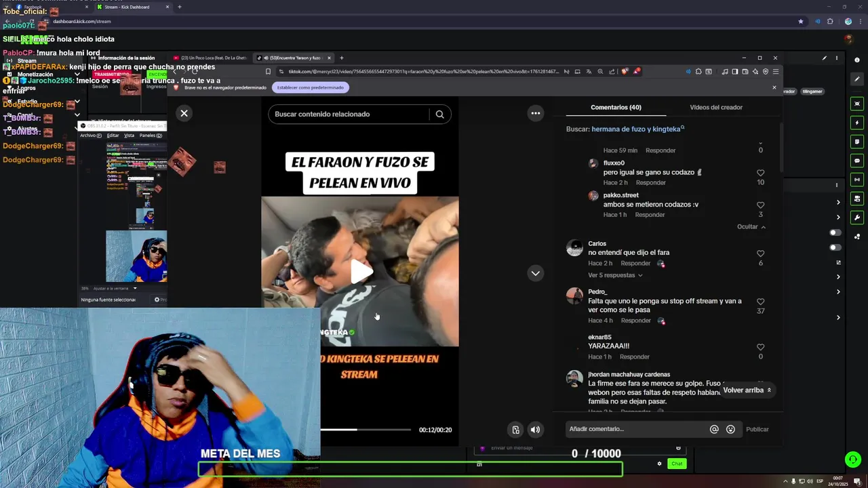Switch to the Un Poco Loca YouTube tab

tap(210, 58)
